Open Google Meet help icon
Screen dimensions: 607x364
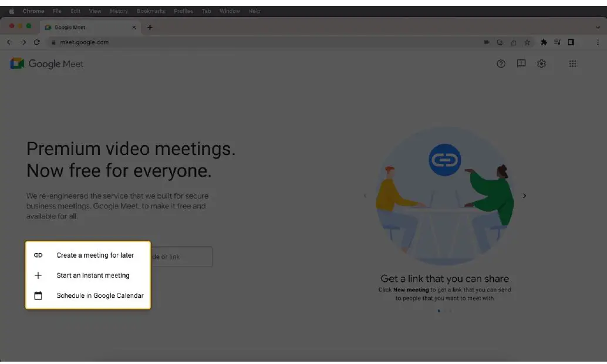point(501,64)
